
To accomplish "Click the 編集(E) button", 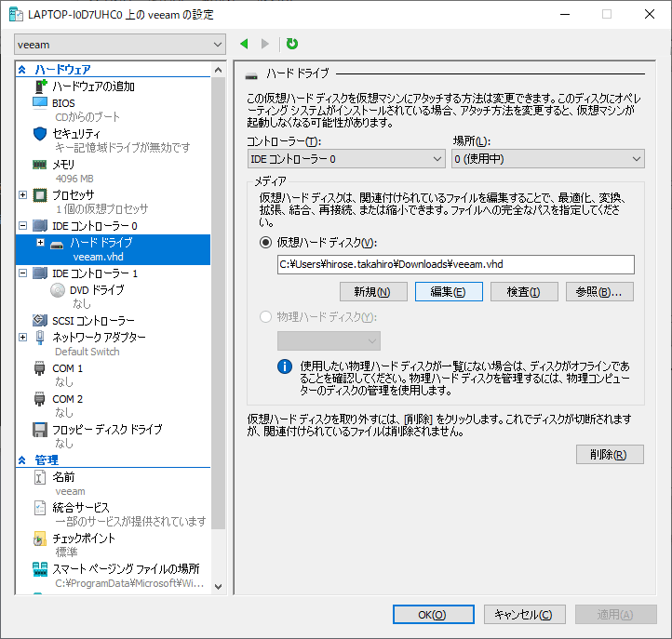I will [449, 292].
